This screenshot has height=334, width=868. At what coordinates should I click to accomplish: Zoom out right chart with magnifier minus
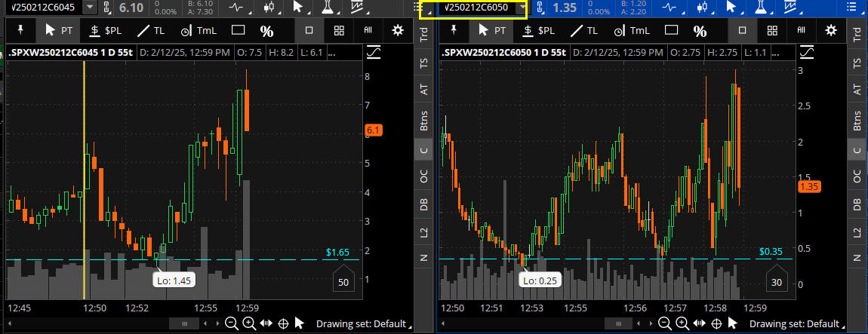coord(665,324)
